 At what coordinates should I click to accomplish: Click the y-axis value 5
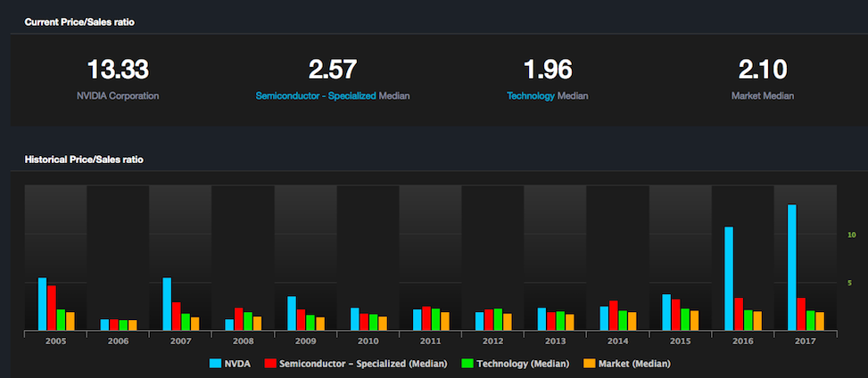tap(850, 283)
